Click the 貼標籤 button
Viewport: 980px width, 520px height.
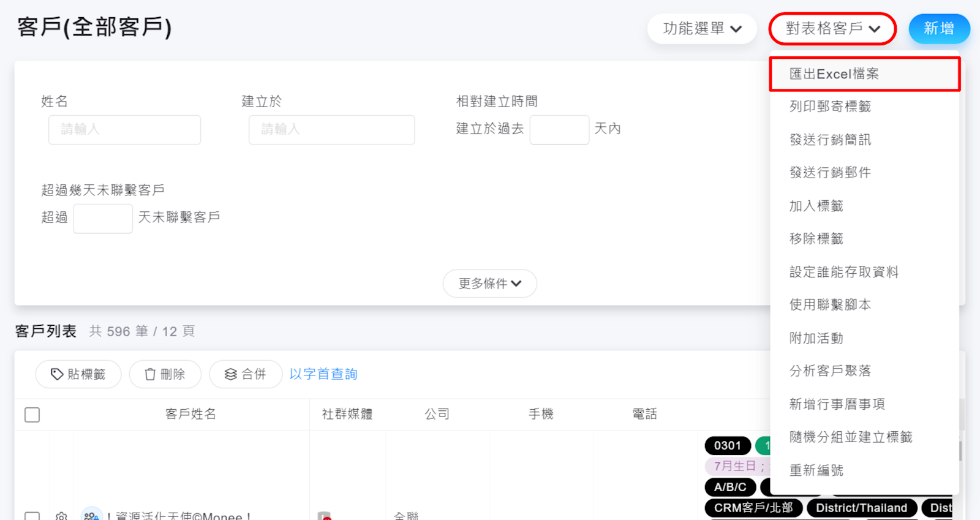(x=78, y=374)
